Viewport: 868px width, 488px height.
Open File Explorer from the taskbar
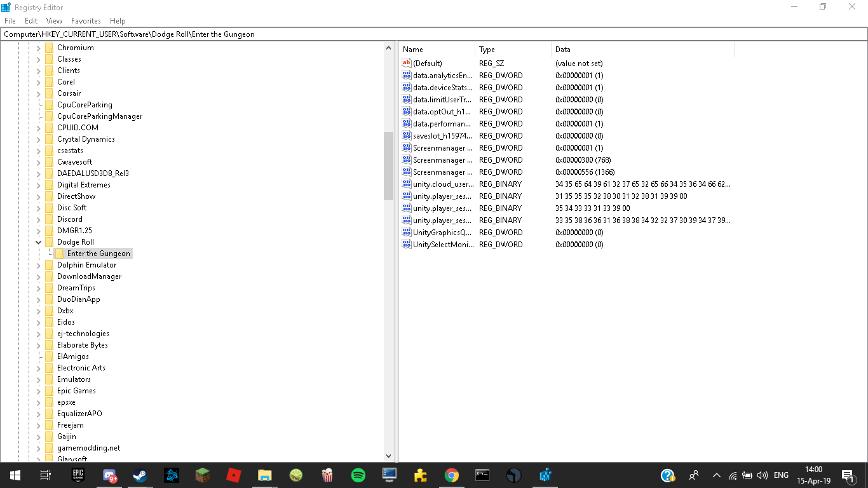265,475
